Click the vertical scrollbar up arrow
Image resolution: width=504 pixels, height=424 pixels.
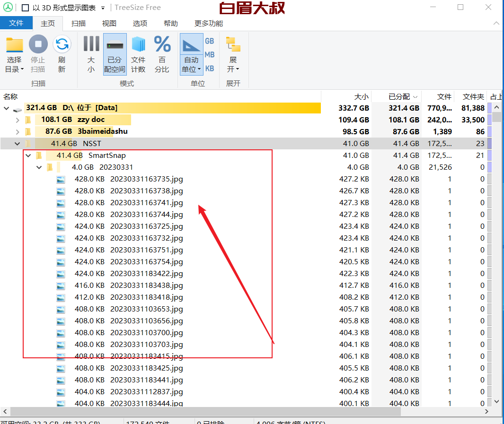pyautogui.click(x=496, y=107)
